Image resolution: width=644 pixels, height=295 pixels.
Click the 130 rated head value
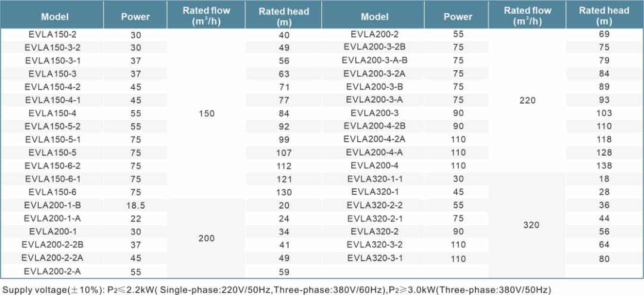coord(284,192)
